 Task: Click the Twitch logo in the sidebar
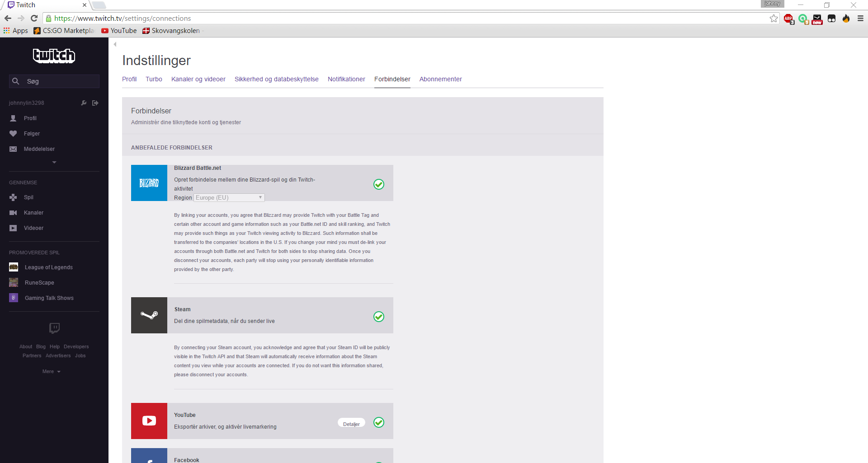coord(54,56)
